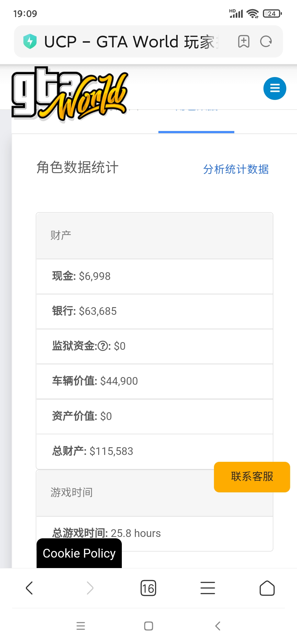Viewport: 297px width, 644px height.
Task: Open tab switcher showing 16 tabs
Action: [x=148, y=588]
